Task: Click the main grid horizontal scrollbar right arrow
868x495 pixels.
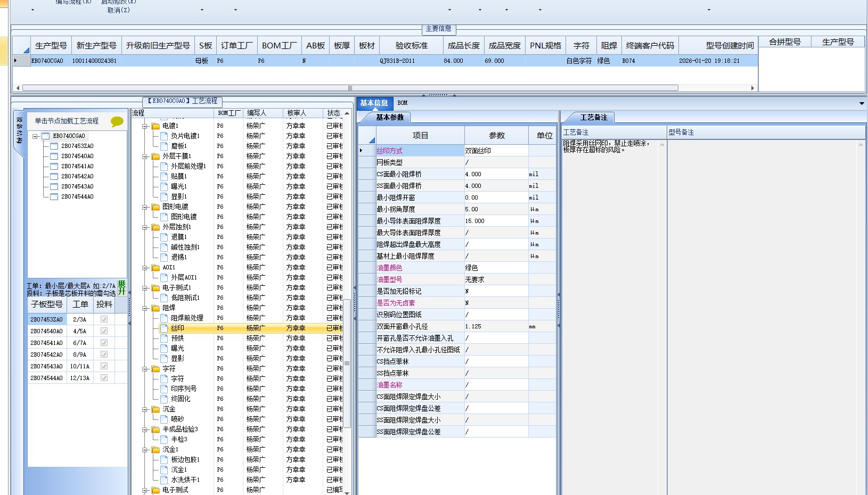Action: click(752, 88)
